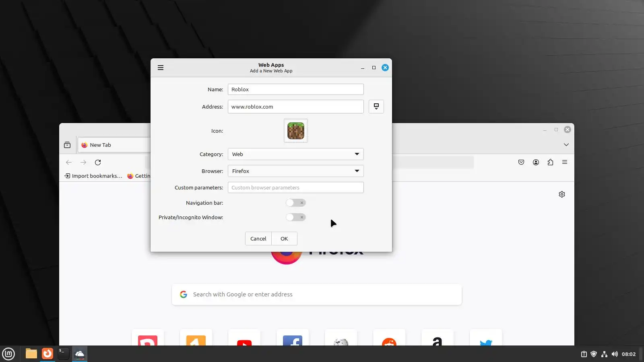
Task: Focus the Custom parameters input field
Action: point(296,187)
